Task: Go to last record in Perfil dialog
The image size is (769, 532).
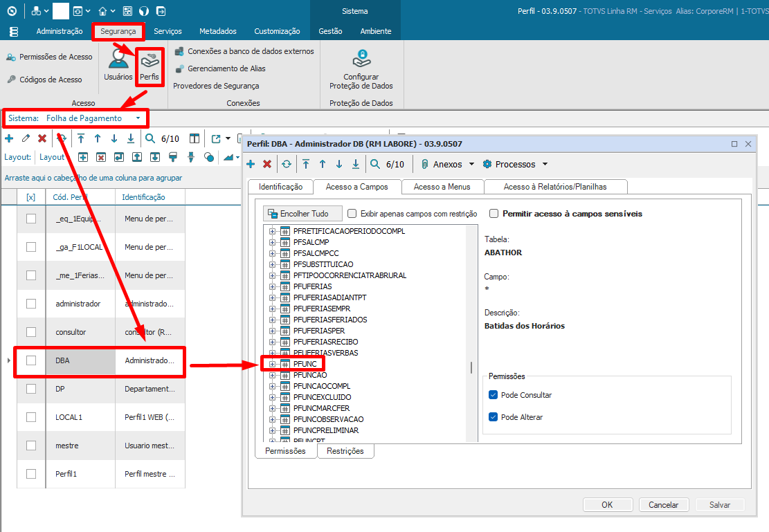Action: [x=356, y=164]
